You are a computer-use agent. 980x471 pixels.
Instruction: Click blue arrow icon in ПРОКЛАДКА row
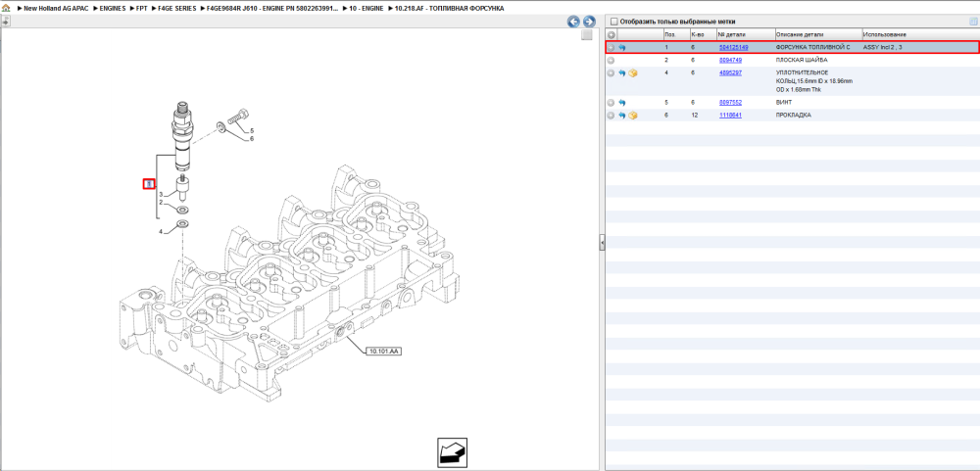pyautogui.click(x=622, y=116)
